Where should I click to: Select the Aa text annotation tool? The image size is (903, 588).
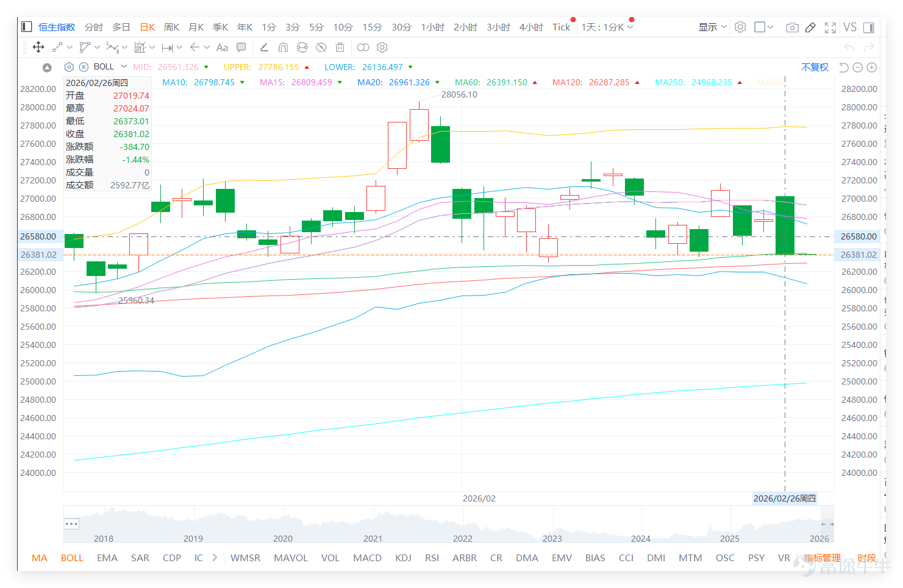pyautogui.click(x=222, y=47)
